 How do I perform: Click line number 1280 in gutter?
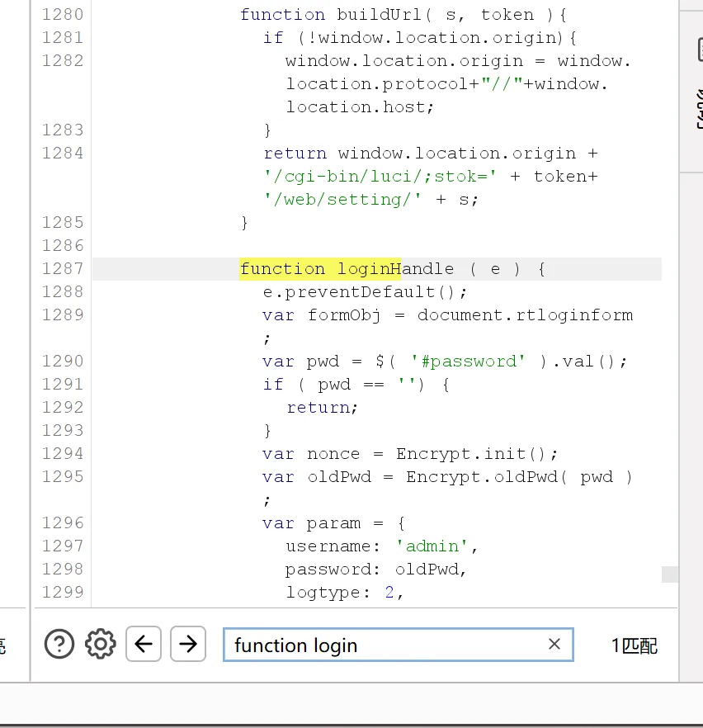[x=62, y=14]
